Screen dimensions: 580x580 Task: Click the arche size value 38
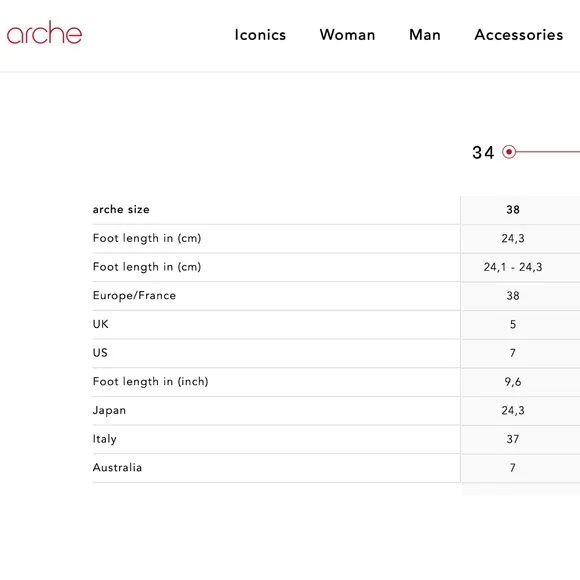point(513,210)
